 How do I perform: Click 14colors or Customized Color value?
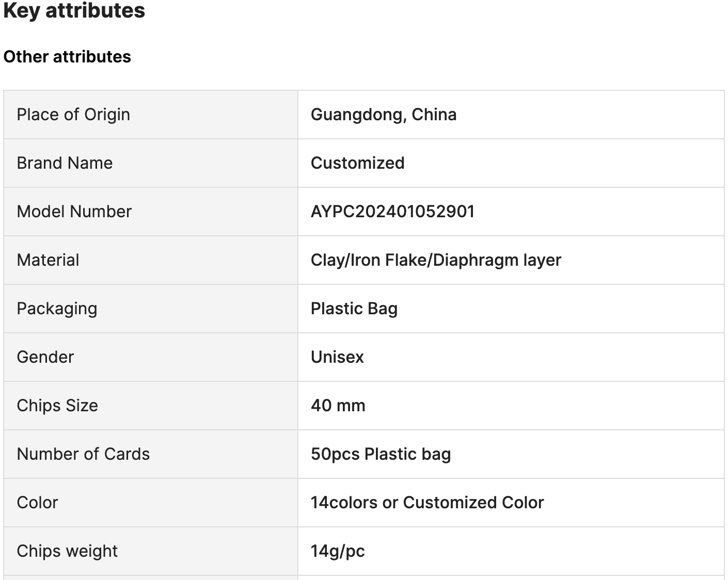pos(427,503)
